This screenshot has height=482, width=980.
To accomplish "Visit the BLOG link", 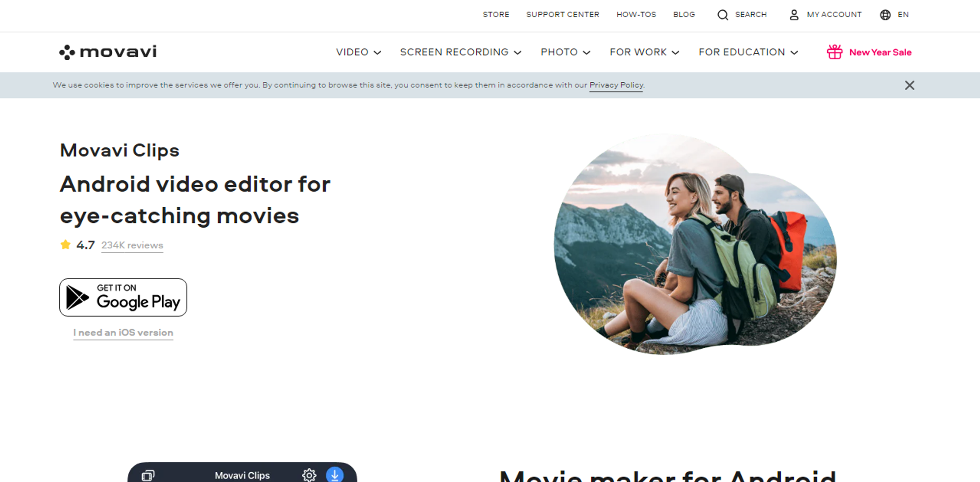I will click(x=684, y=15).
